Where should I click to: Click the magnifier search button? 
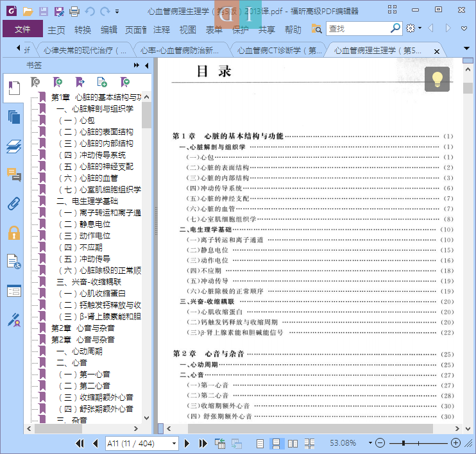[x=395, y=28]
